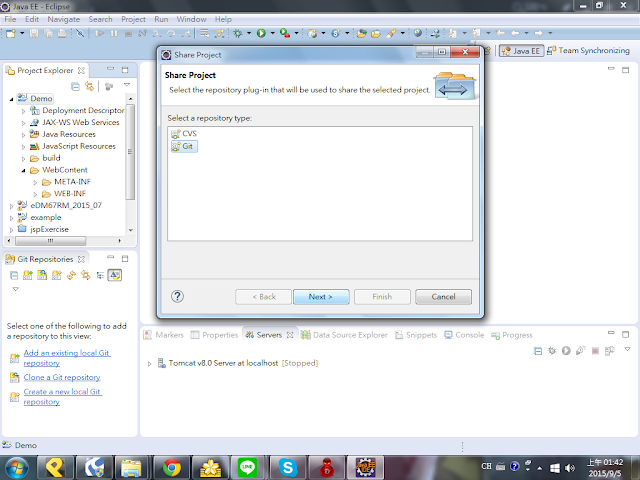Expand JAX-WS Web Services node
Image resolution: width=640 pixels, height=480 pixels.
click(23, 122)
